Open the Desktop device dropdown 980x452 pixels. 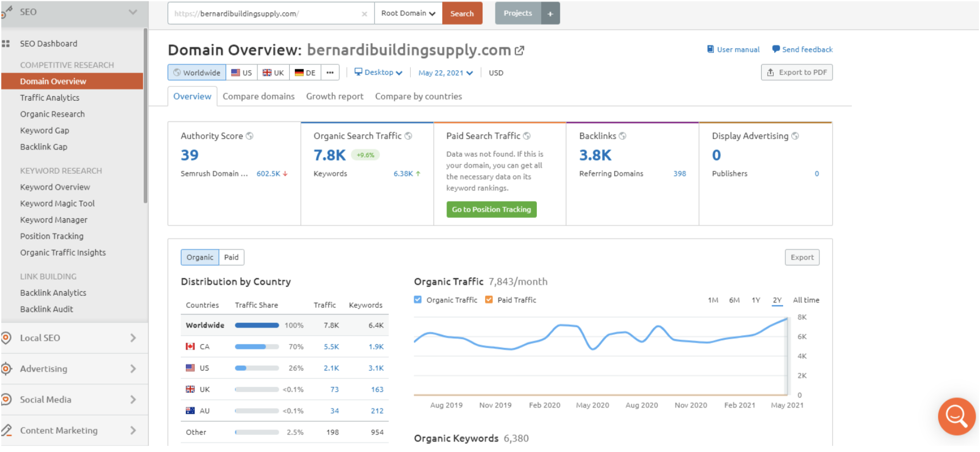pos(378,73)
